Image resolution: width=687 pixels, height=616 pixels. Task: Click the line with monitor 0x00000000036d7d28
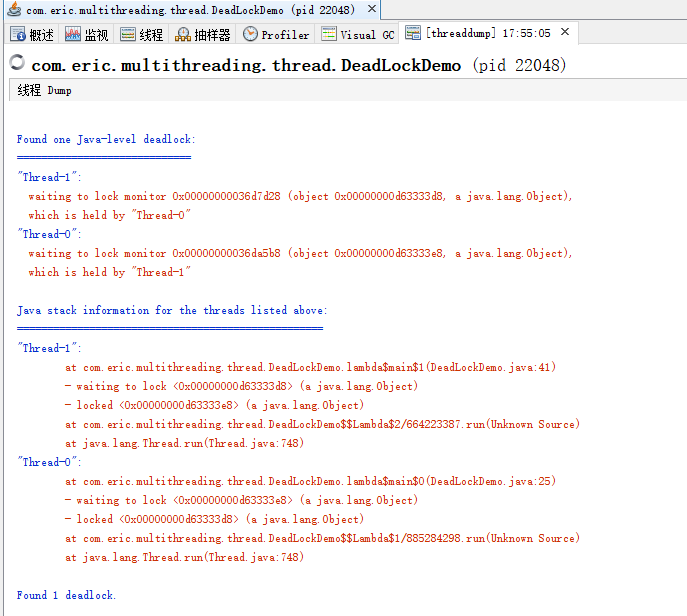coord(300,196)
